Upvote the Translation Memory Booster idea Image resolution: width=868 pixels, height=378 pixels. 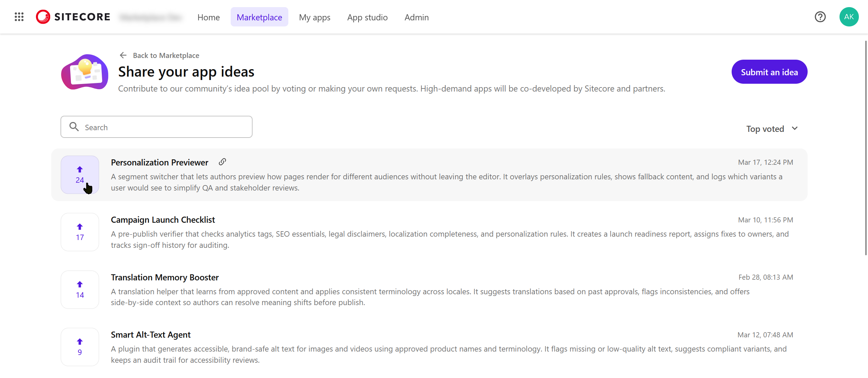[80, 289]
